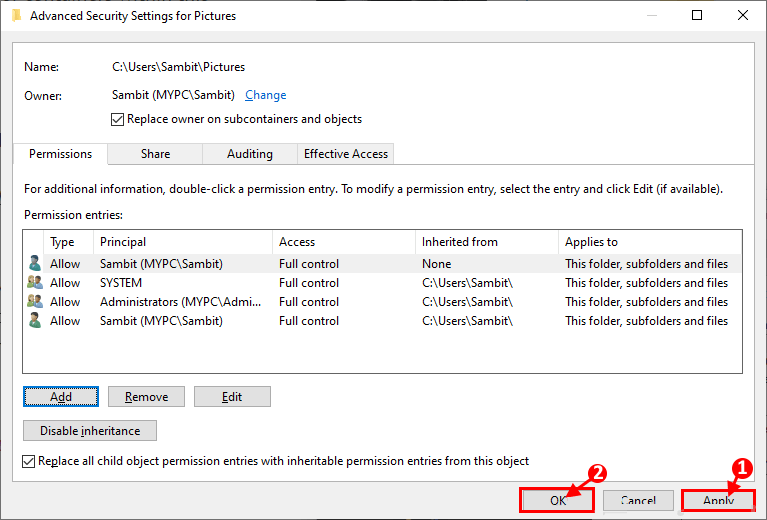The width and height of the screenshot is (767, 520).
Task: Click the path C:\Users\Sambit\Pictures
Action: (179, 67)
